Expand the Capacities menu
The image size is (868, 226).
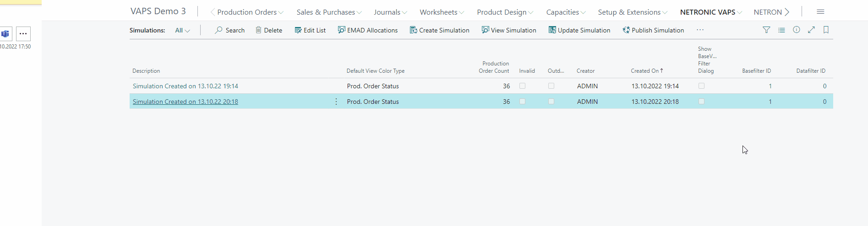tap(566, 12)
